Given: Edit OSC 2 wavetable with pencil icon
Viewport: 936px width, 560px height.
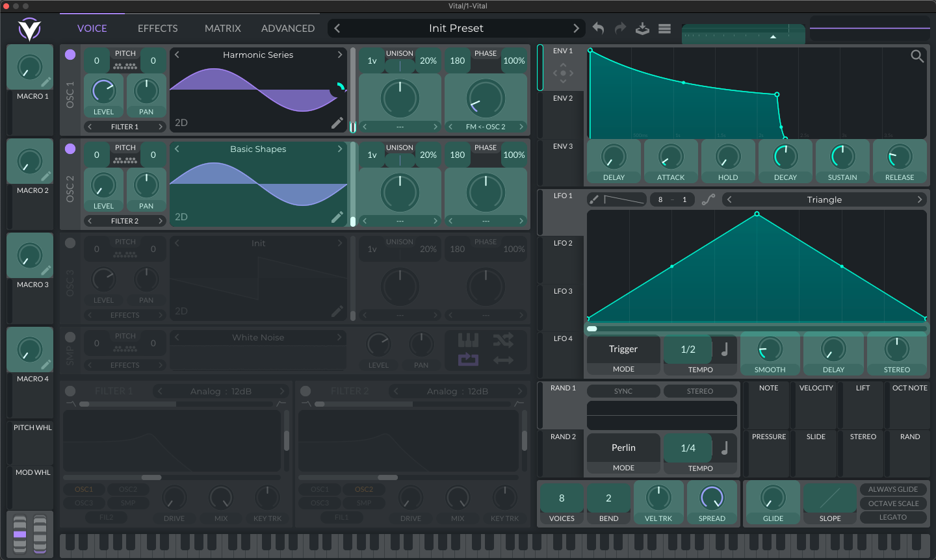Looking at the screenshot, I should pos(337,217).
